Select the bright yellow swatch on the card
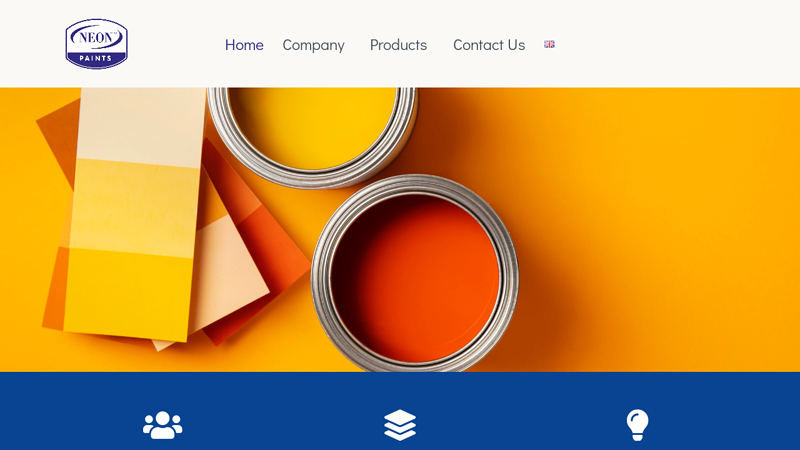This screenshot has width=800, height=450. pos(128,293)
